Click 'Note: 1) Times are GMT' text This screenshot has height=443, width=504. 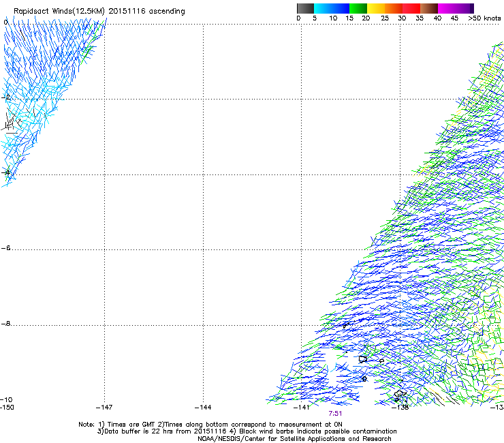117,425
